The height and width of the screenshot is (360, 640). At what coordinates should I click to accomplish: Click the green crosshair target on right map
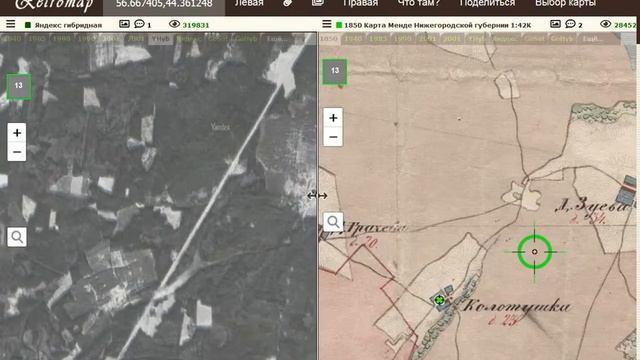(535, 252)
